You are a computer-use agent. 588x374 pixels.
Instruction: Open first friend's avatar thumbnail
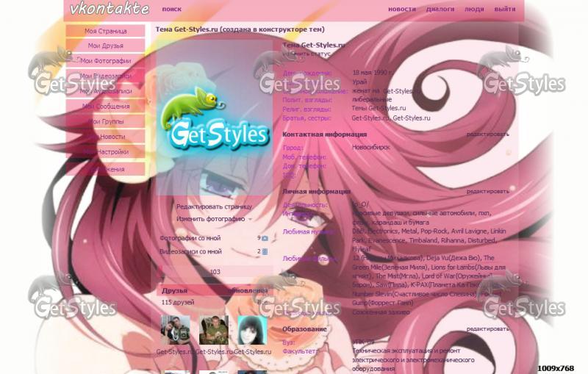pyautogui.click(x=175, y=331)
